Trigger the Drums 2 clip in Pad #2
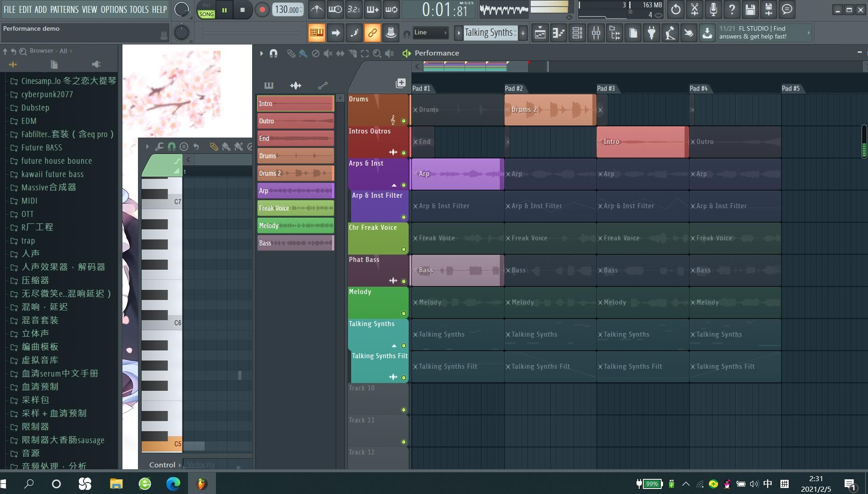This screenshot has width=868, height=494. pos(549,110)
